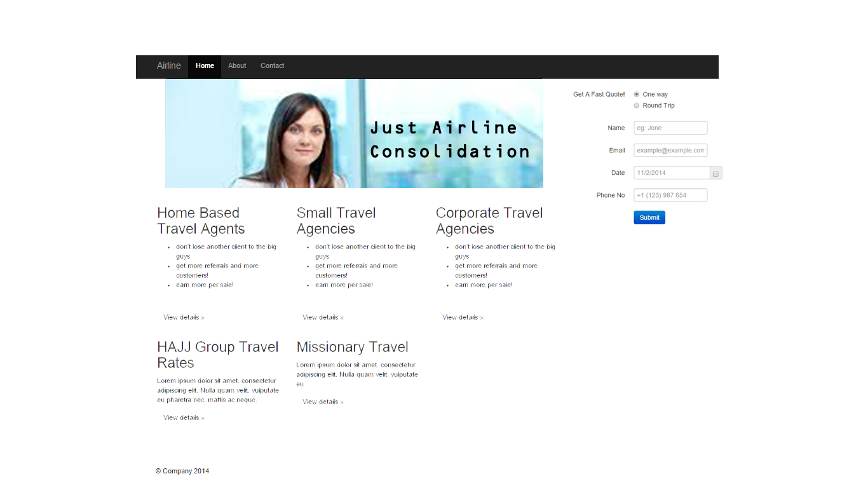Click "get more referrals" bullet under Small Travel Agencies
The height and width of the screenshot is (488, 868).
356,271
